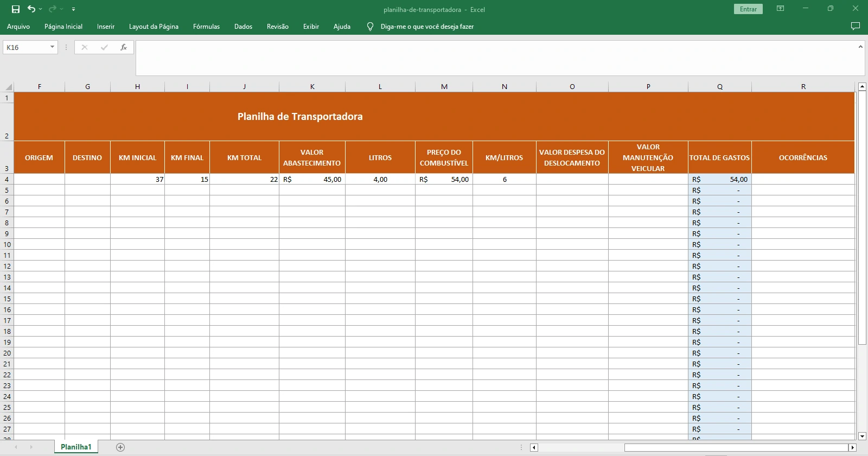868x456 pixels.
Task: Open the Undo history dropdown arrow
Action: click(x=41, y=9)
